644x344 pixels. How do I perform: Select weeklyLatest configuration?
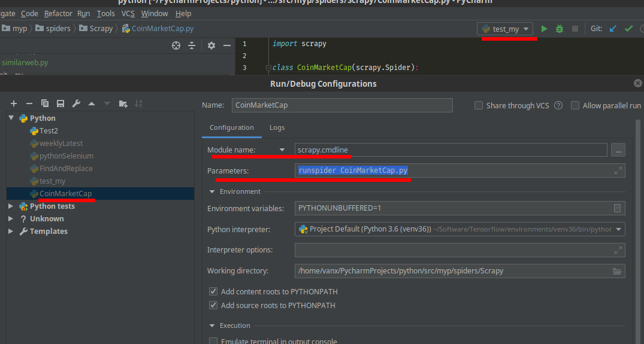click(61, 144)
